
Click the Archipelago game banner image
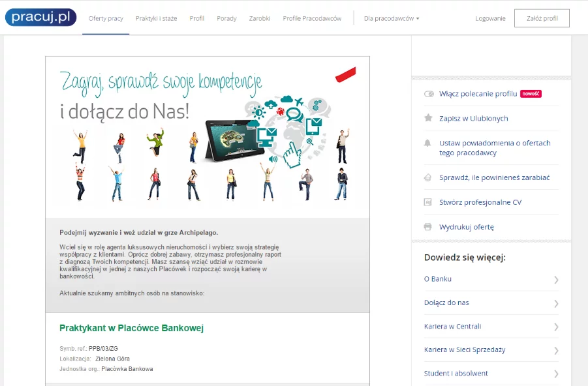click(x=208, y=137)
